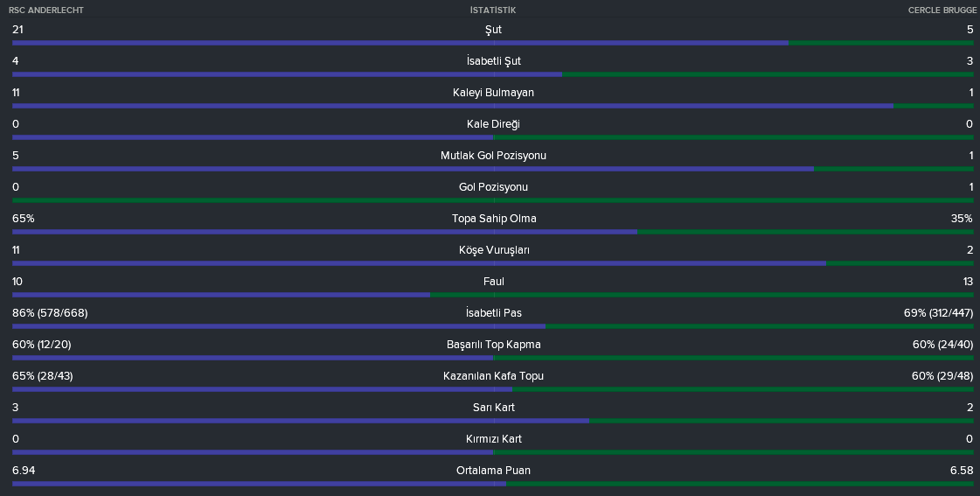Click Anderlecht's 65% possession value
This screenshot has width=980, height=496.
point(24,219)
